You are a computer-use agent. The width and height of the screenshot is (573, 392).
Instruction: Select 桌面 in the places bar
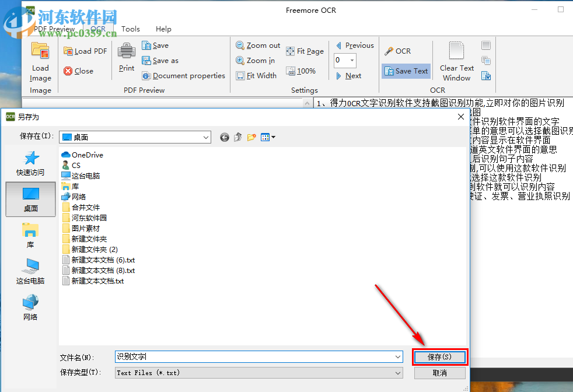coord(31,199)
